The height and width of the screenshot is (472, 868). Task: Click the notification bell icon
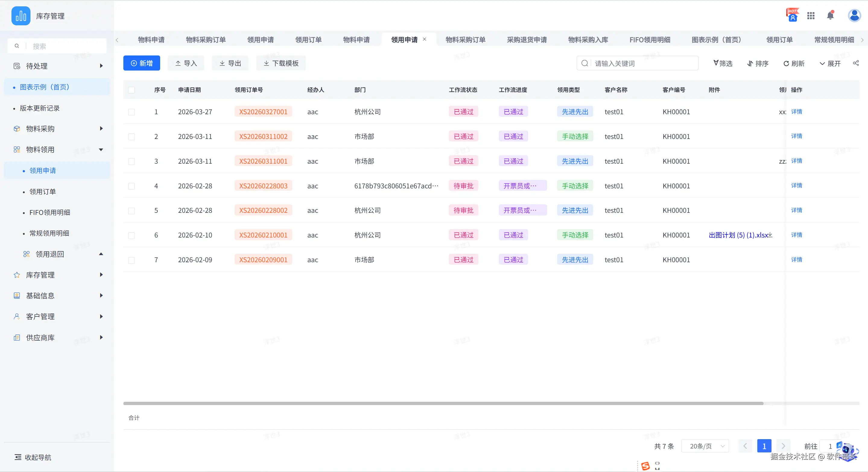[830, 15]
